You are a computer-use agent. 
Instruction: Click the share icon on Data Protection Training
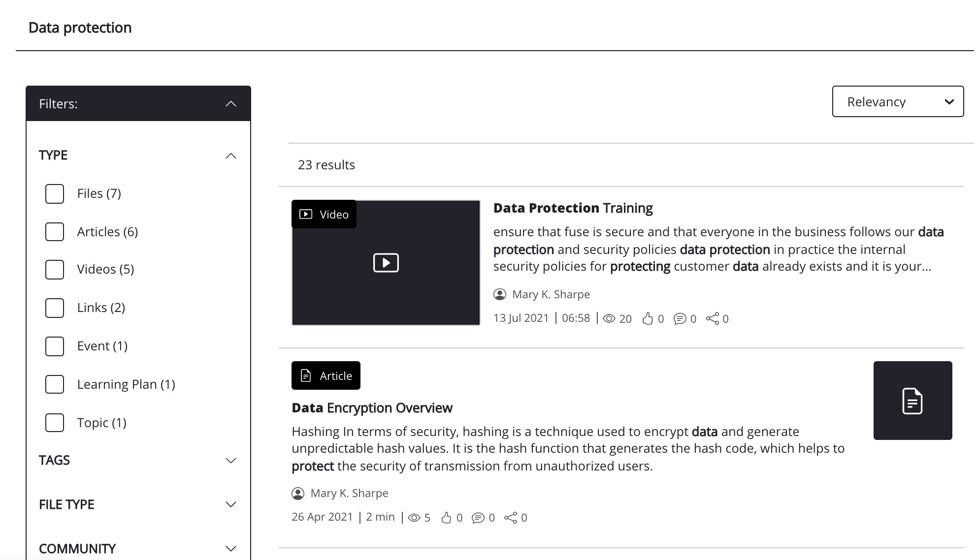point(713,318)
